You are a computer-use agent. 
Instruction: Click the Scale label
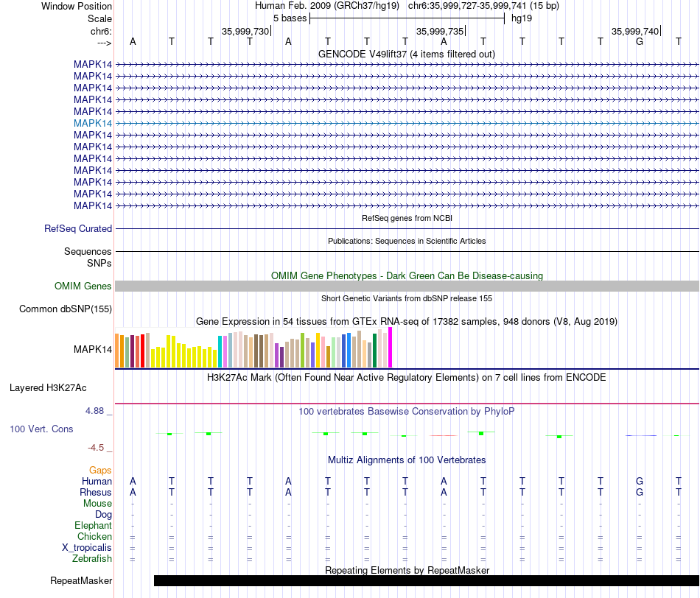pos(99,18)
